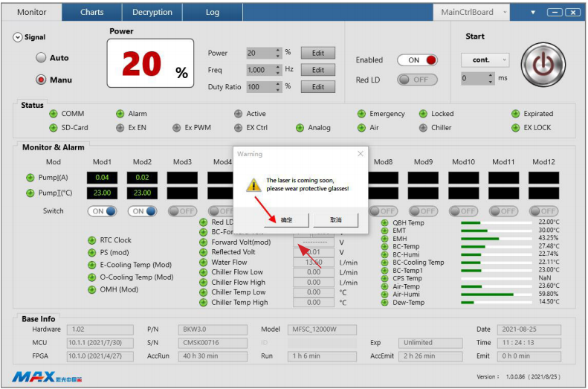Click the SD-Card status indicator icon
Viewport: 588px width, 389px height.
53,128
